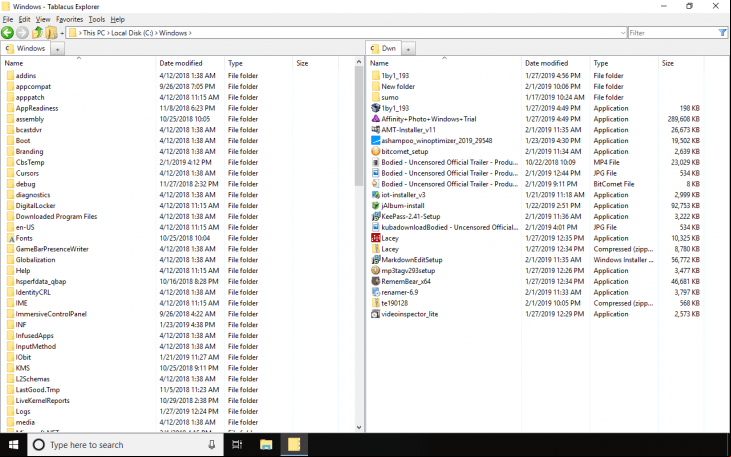Select the te190128 zip icon
The height and width of the screenshot is (457, 731).
(375, 303)
